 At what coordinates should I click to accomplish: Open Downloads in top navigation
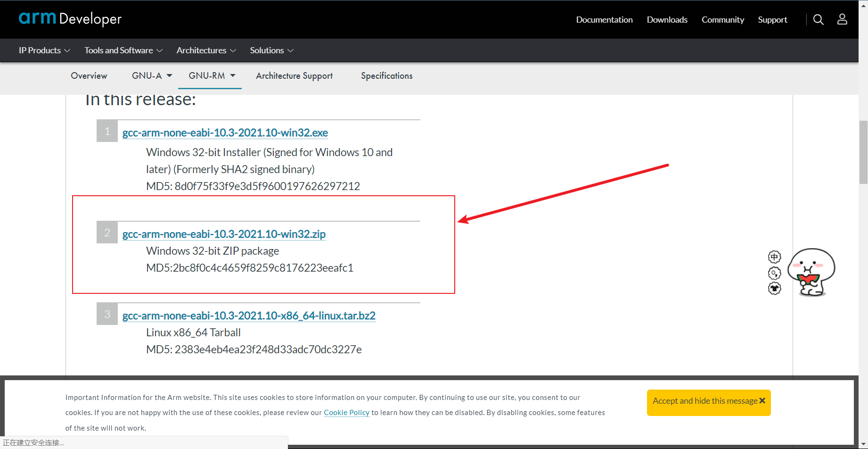coord(667,20)
